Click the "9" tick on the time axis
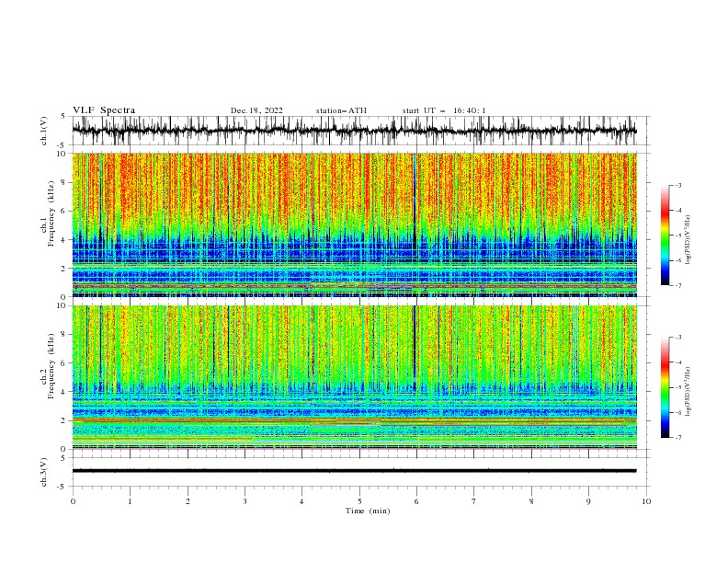Image resolution: width=728 pixels, height=563 pixels. tap(588, 501)
